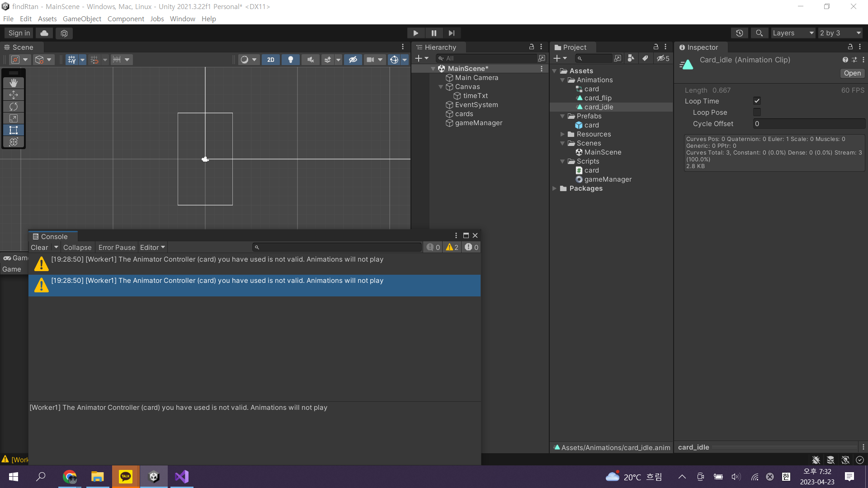Click the Hierarchy search field
The image size is (868, 488).
[486, 58]
